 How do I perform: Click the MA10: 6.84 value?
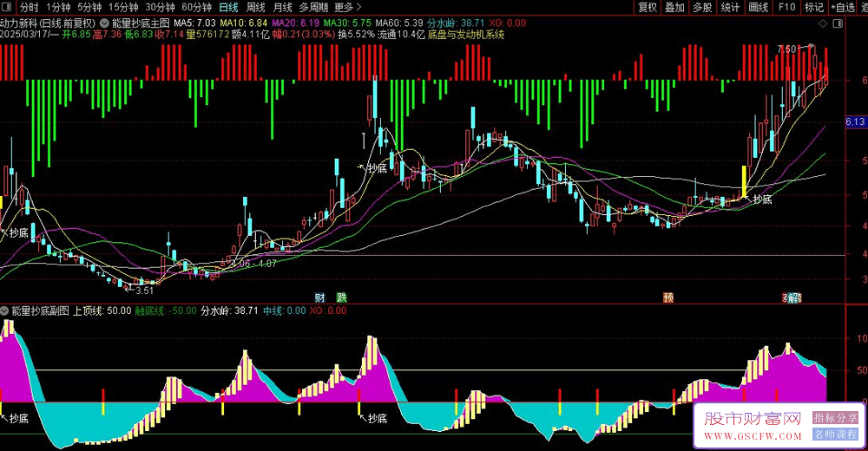tap(243, 23)
